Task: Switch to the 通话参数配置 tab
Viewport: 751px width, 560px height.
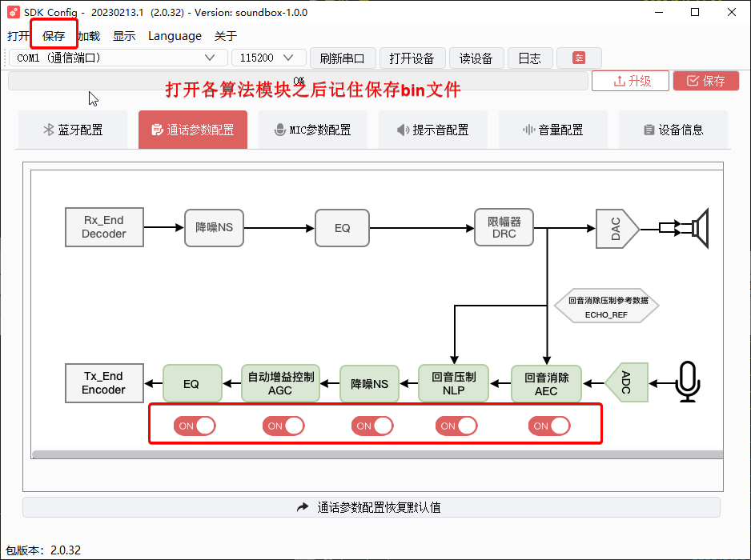Action: (x=193, y=130)
